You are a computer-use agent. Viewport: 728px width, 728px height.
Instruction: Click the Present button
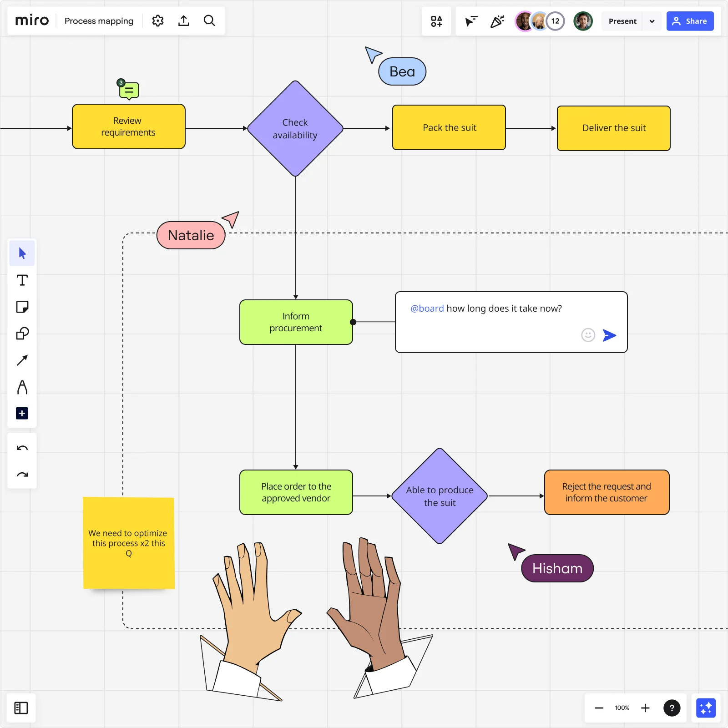(x=622, y=21)
